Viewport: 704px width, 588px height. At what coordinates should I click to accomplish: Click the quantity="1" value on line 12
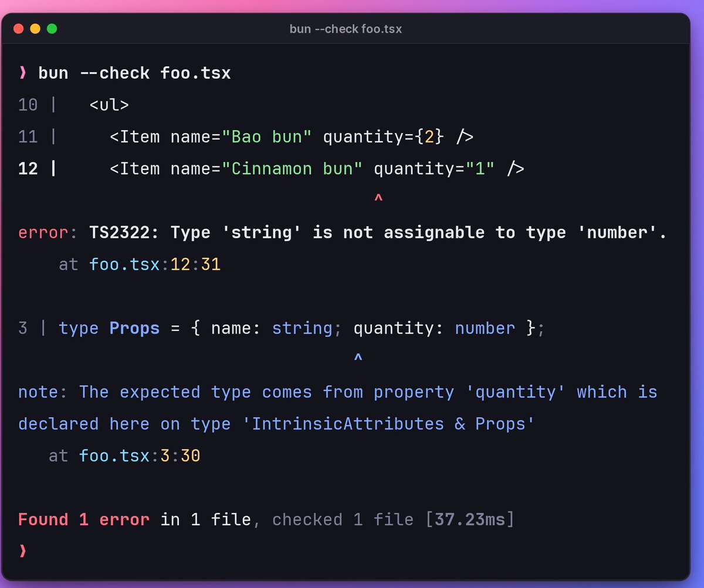(x=434, y=169)
